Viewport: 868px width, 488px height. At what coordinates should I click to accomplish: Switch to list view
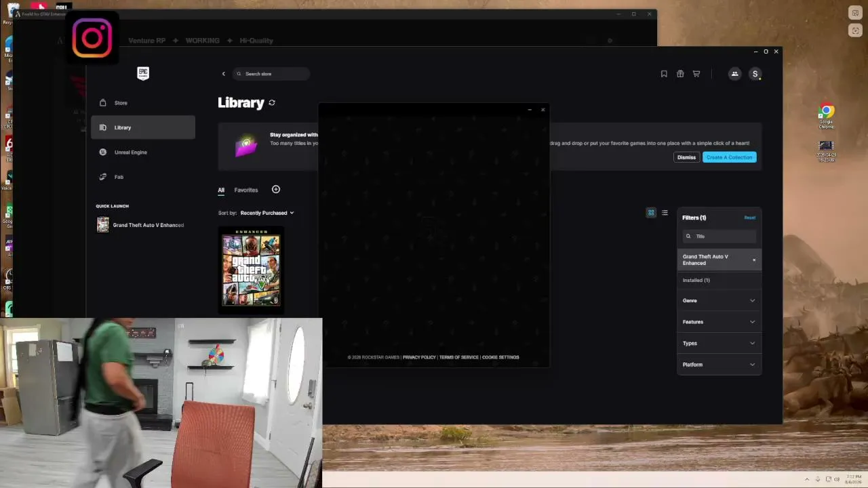[665, 213]
